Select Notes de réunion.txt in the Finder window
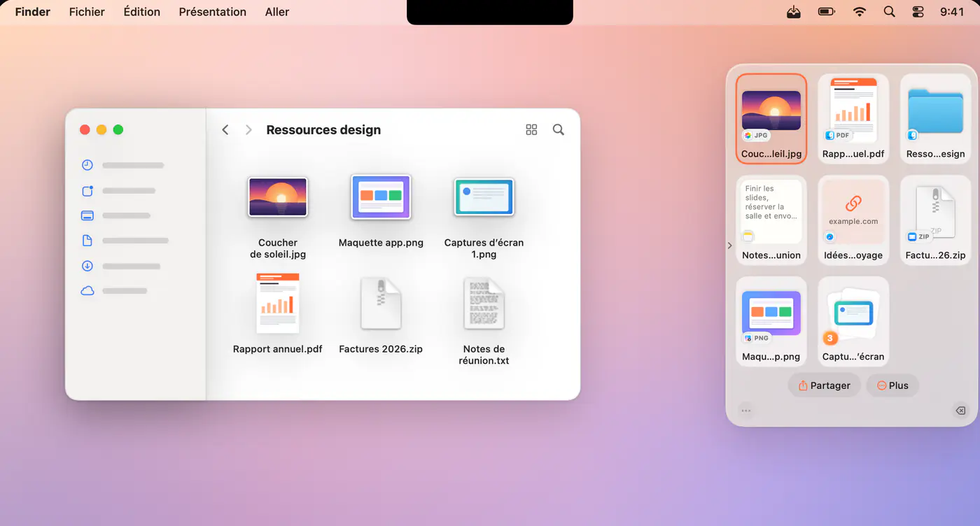Viewport: 980px width, 526px height. (x=484, y=320)
